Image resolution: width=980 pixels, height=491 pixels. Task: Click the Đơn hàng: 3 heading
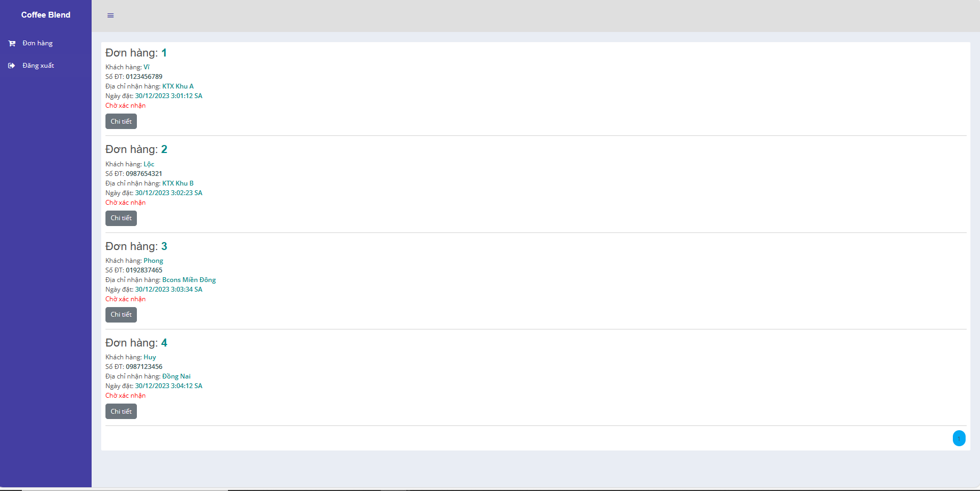(x=136, y=246)
